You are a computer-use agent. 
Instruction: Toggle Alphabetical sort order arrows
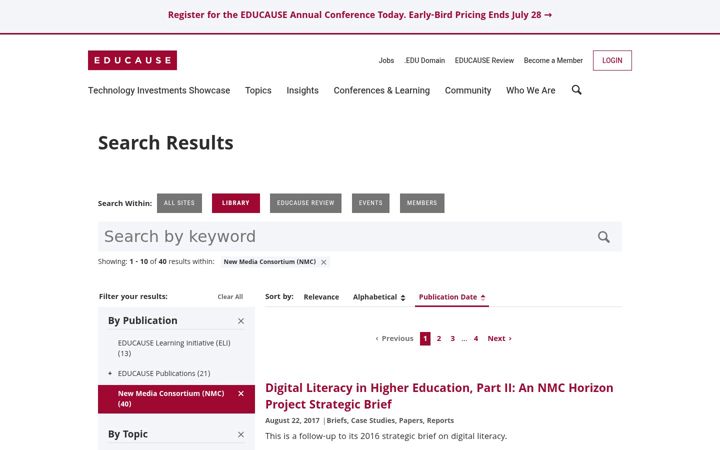point(403,298)
